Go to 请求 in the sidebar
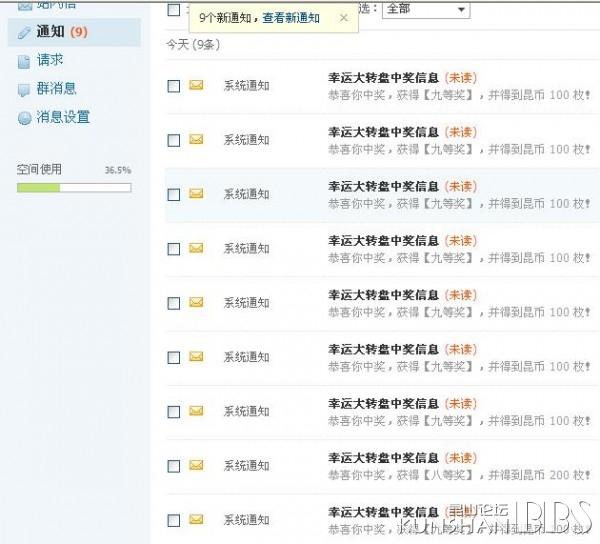600x544 pixels. click(x=50, y=60)
